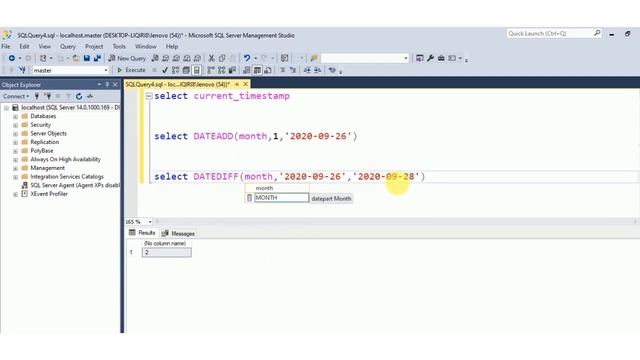
Task: Close the SQLQuery4.sql tab
Action: click(x=245, y=84)
